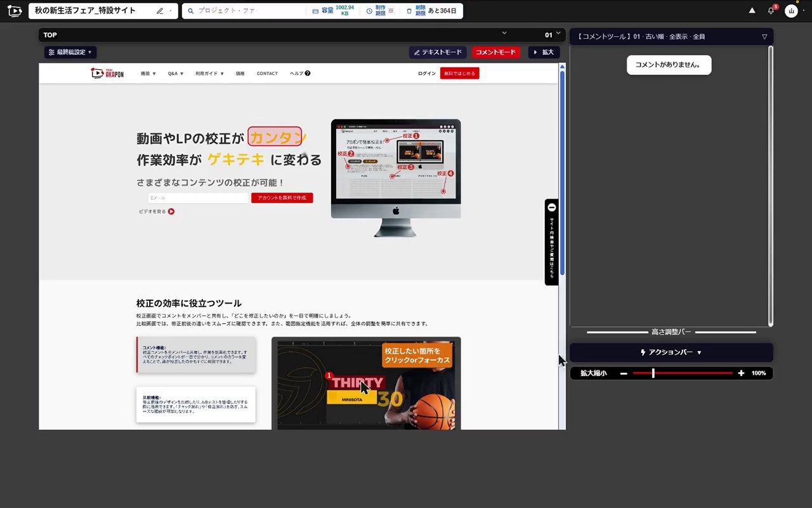Open the 利用ガイド menu in the preview

point(209,73)
